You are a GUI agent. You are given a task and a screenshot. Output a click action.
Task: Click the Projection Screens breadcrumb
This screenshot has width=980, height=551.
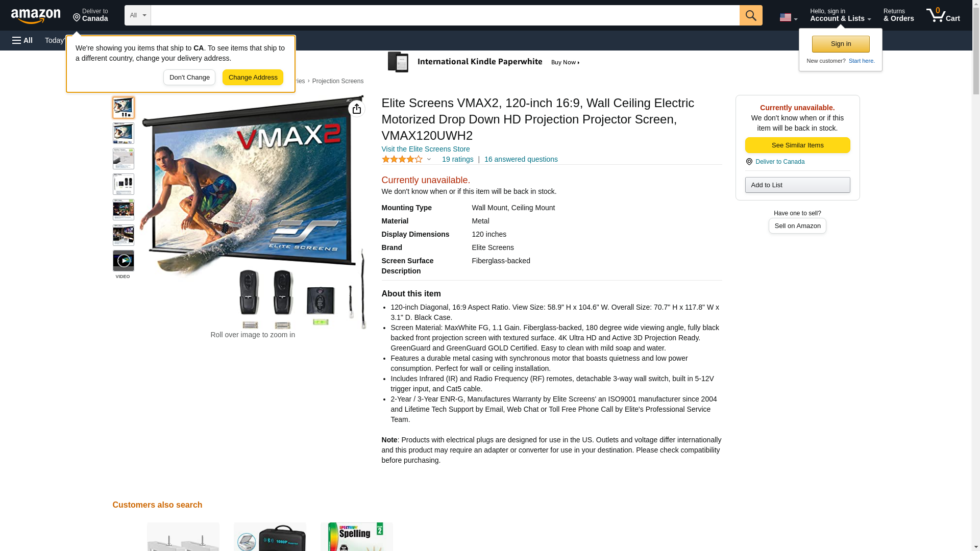coord(337,81)
